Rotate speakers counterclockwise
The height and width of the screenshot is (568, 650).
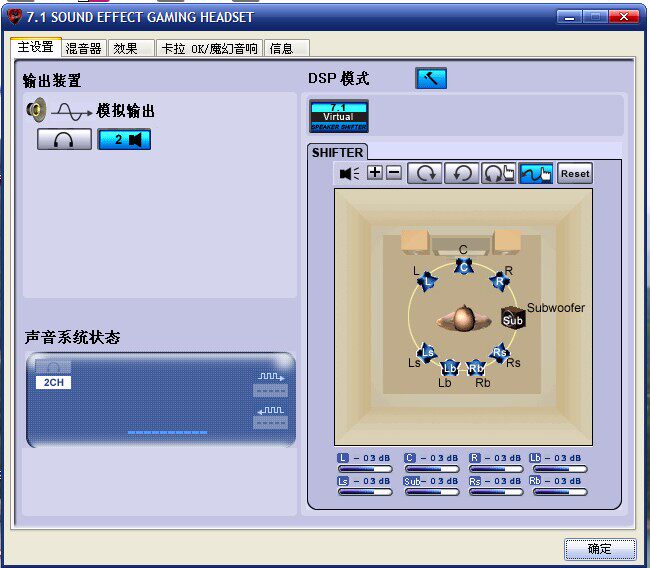coord(461,173)
